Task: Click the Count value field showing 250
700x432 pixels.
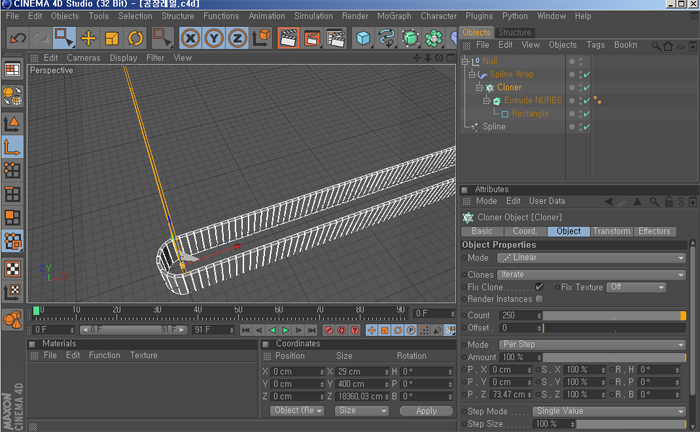Action: click(520, 316)
